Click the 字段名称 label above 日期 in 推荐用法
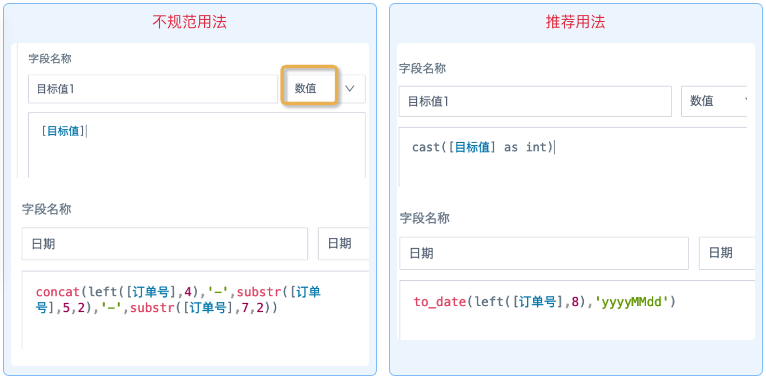 [425, 218]
